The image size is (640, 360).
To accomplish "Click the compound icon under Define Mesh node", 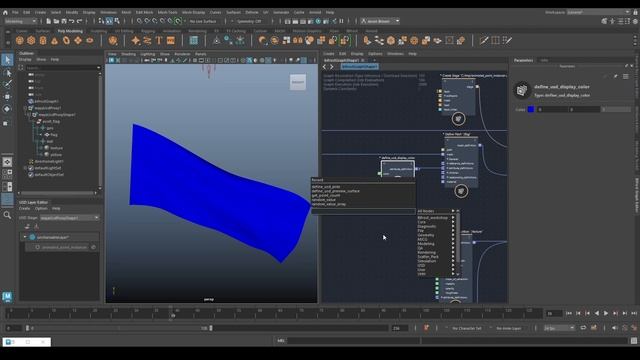I will 461,191.
